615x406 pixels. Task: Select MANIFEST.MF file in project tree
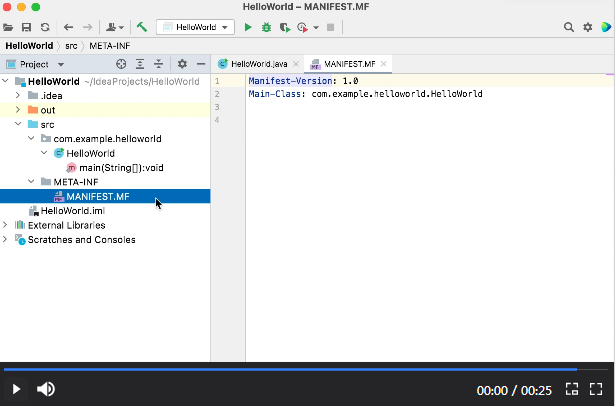(x=105, y=197)
